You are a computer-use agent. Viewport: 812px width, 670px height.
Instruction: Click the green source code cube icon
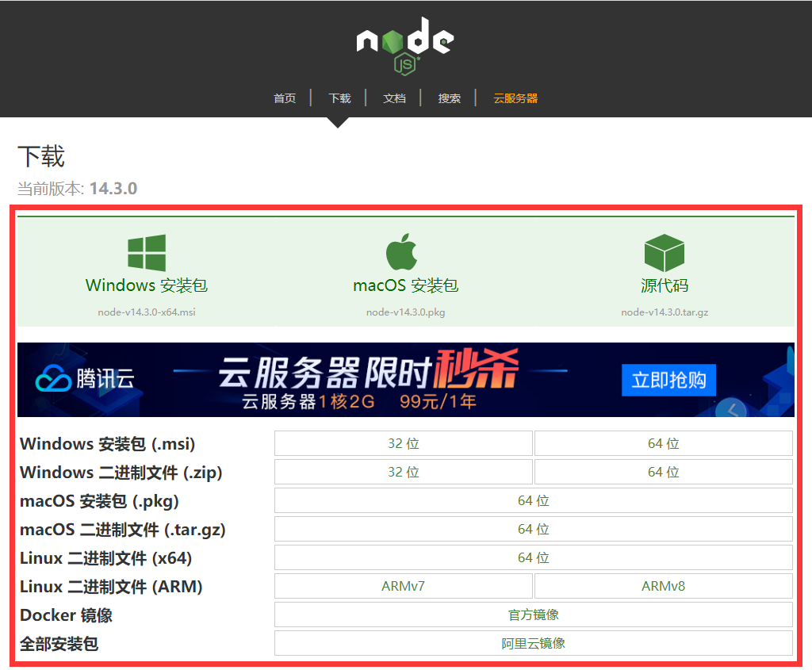click(665, 253)
